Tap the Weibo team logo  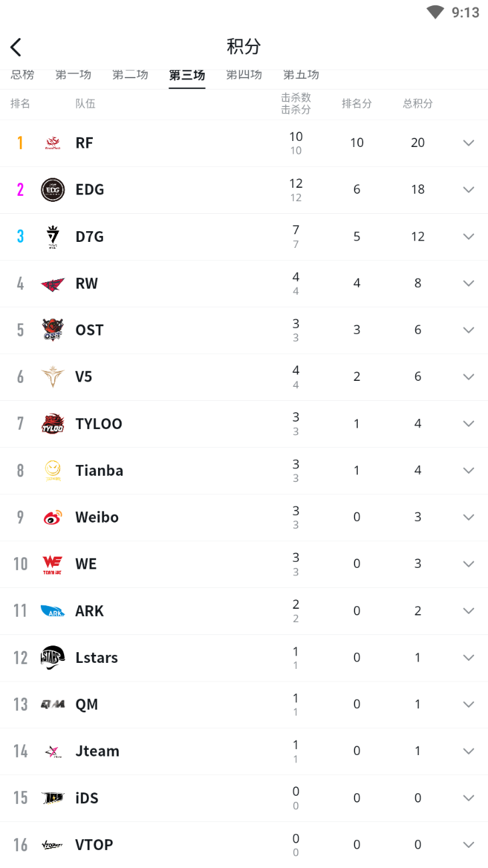[53, 517]
